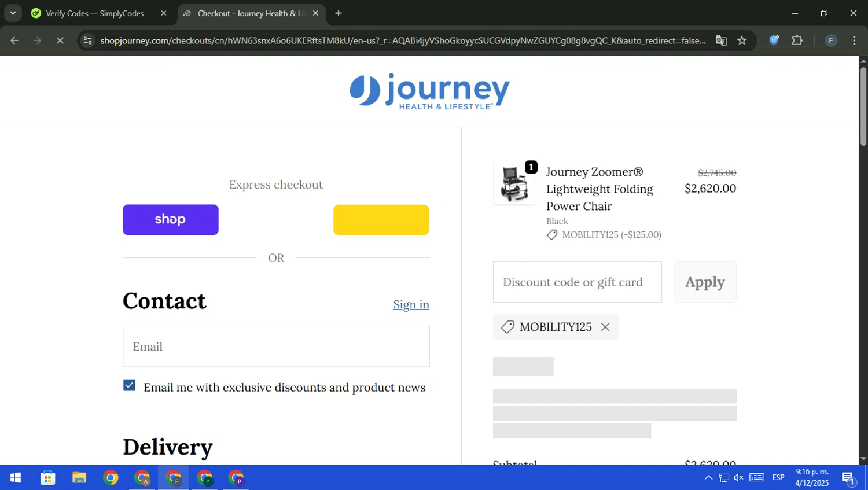
Task: Go back to previous page
Action: click(14, 40)
